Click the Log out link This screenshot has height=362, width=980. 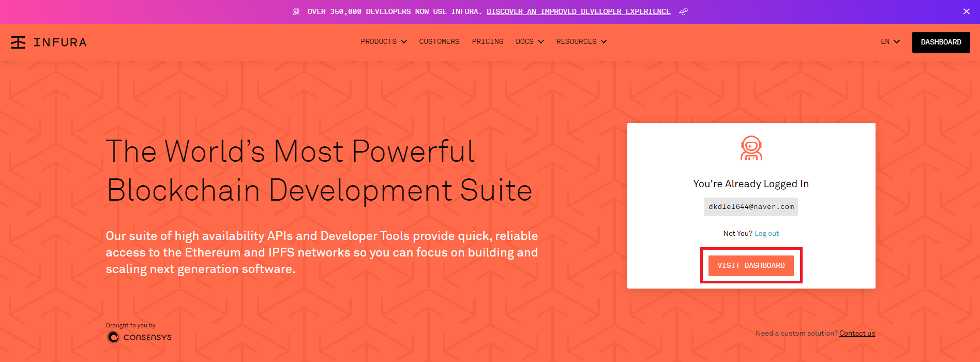coord(766,233)
